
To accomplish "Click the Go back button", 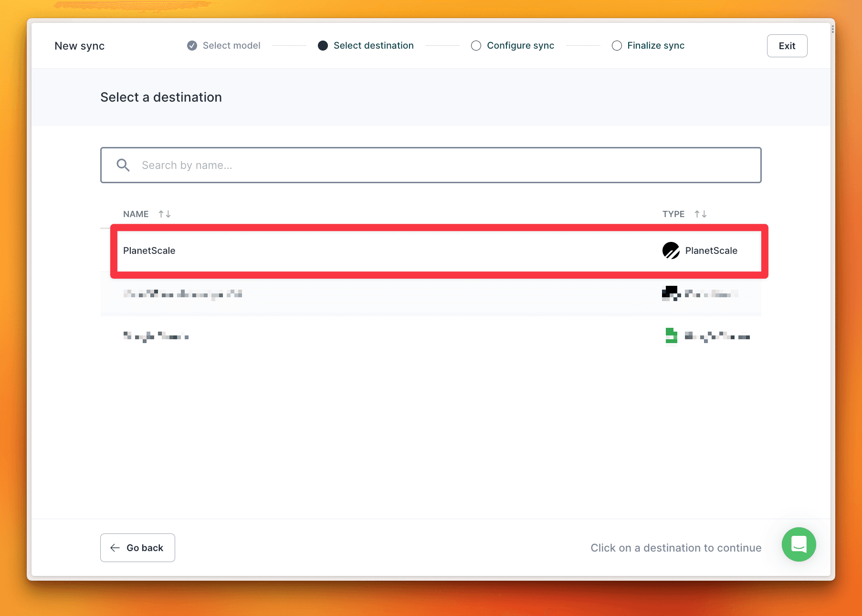I will (137, 548).
